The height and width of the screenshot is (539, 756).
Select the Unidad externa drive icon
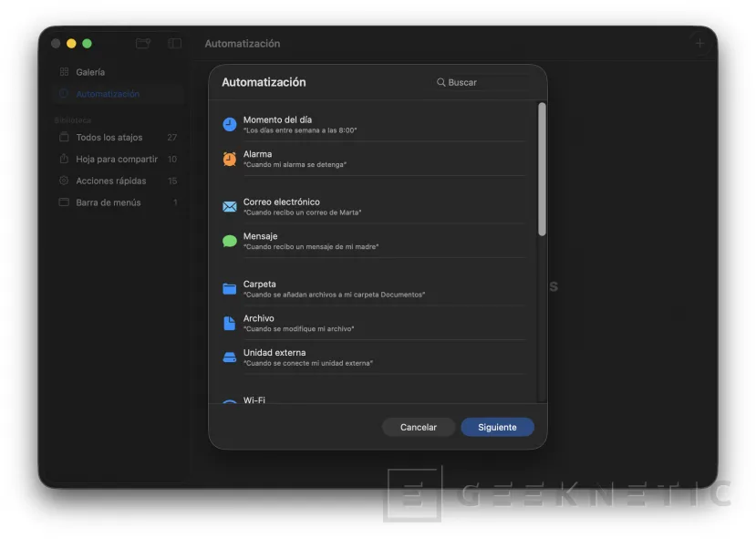pyautogui.click(x=230, y=358)
